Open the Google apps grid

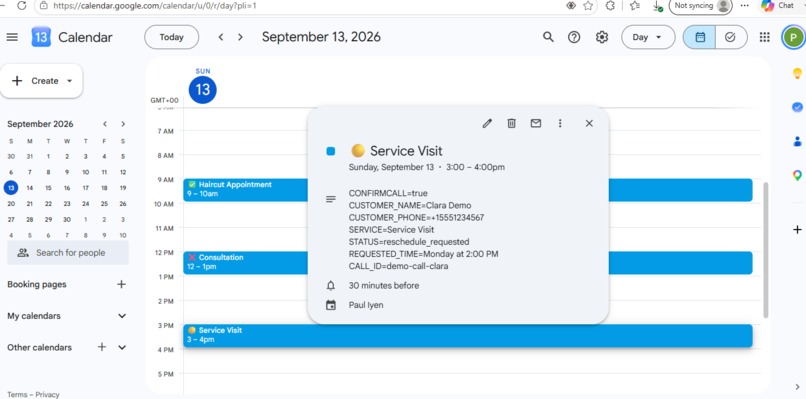[764, 37]
